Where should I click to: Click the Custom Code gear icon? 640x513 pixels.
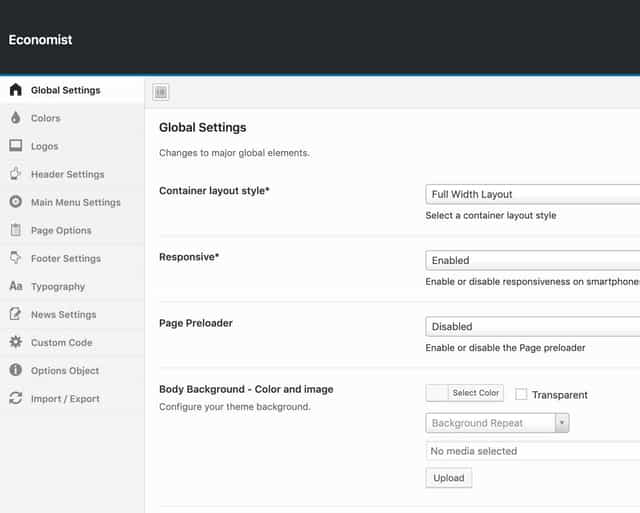16,342
